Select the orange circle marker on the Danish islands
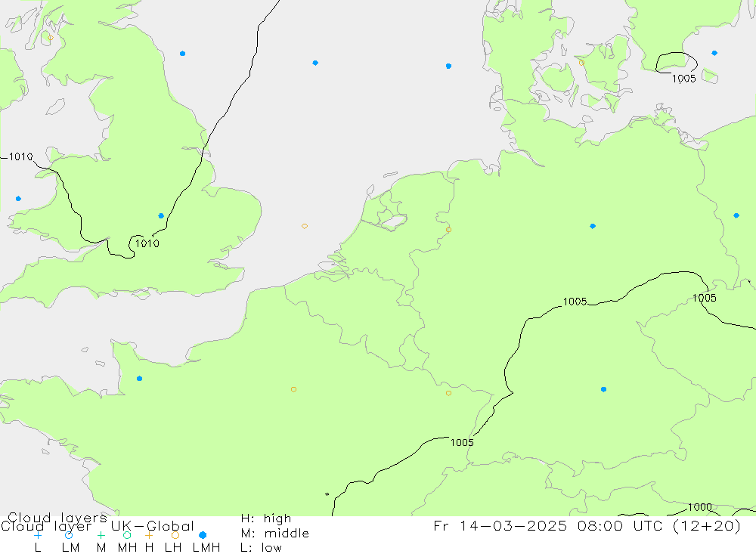 click(581, 63)
